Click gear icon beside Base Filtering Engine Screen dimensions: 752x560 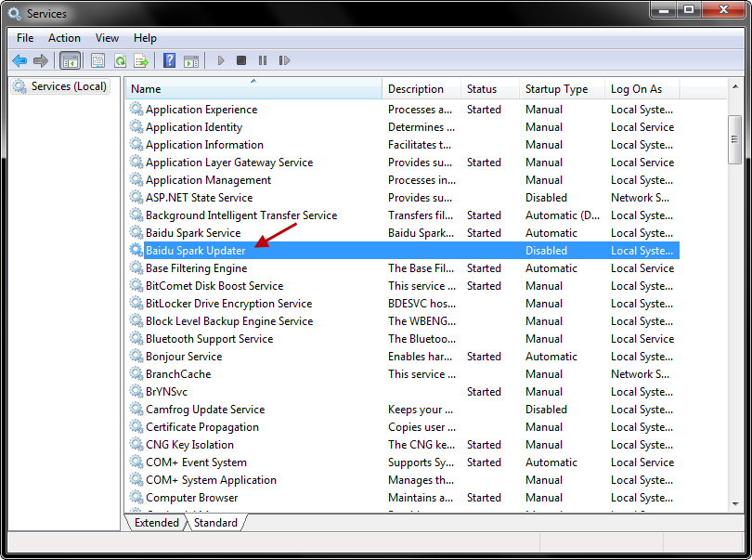click(136, 267)
